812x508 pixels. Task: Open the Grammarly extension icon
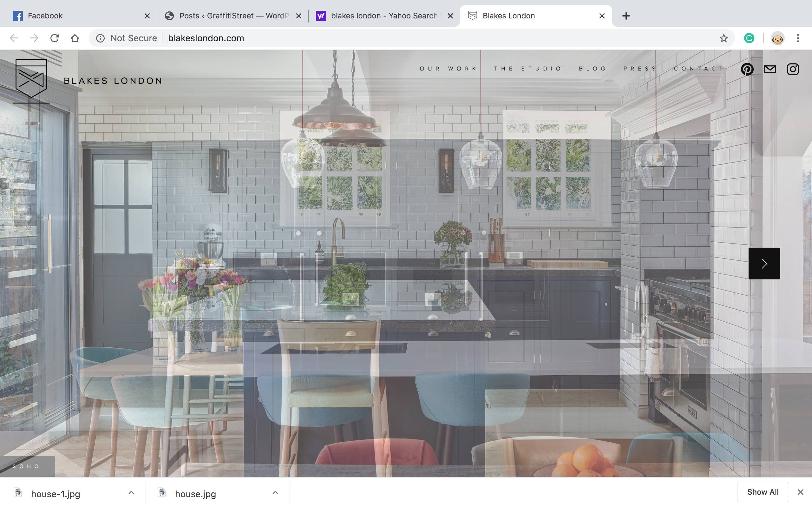pyautogui.click(x=749, y=38)
